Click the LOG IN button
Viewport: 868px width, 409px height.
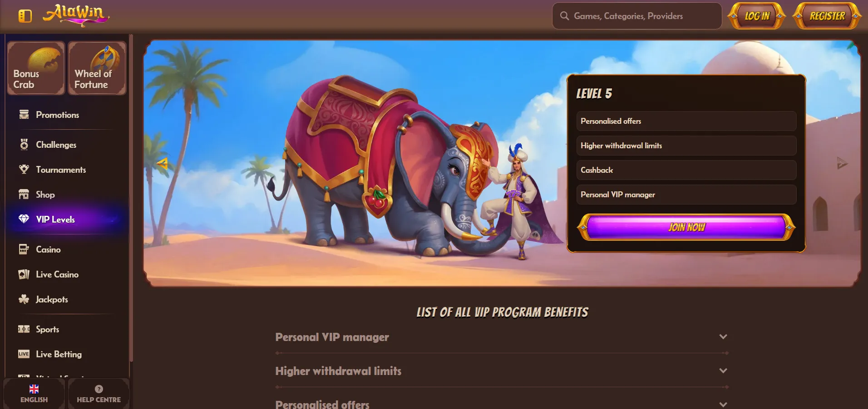click(757, 16)
